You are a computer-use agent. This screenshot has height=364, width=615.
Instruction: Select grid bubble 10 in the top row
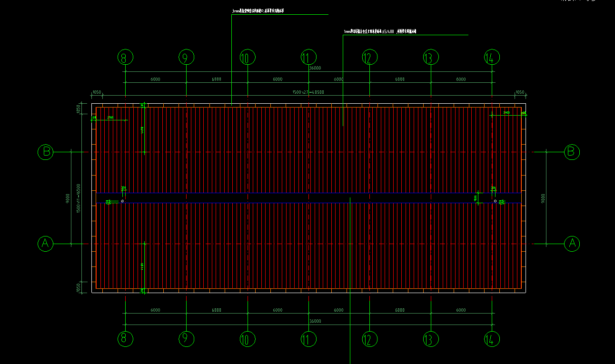tap(248, 58)
